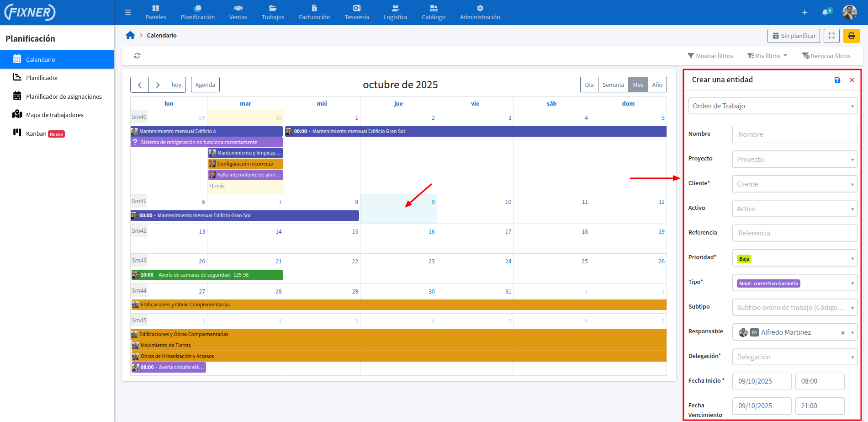Click the yellow print button
The image size is (868, 422).
851,36
